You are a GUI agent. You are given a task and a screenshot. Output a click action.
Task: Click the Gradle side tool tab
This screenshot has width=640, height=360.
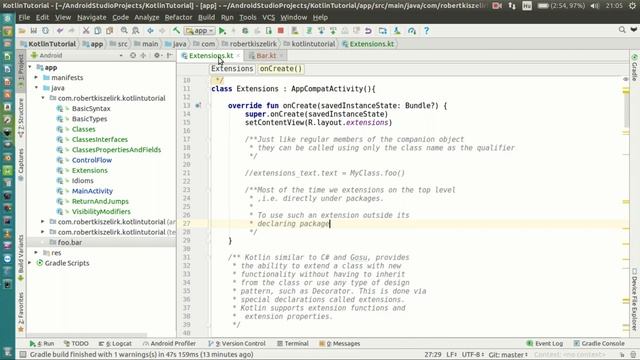coord(635,67)
